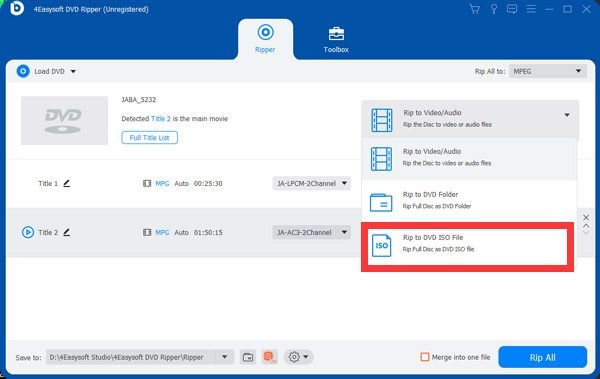Open Rip All to MPEG dropdown
Screen dimensions: 600x379
tap(548, 71)
